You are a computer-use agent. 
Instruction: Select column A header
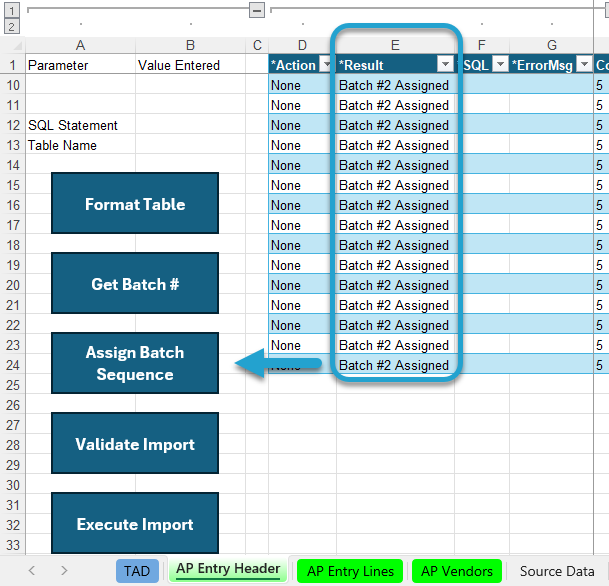point(80,45)
